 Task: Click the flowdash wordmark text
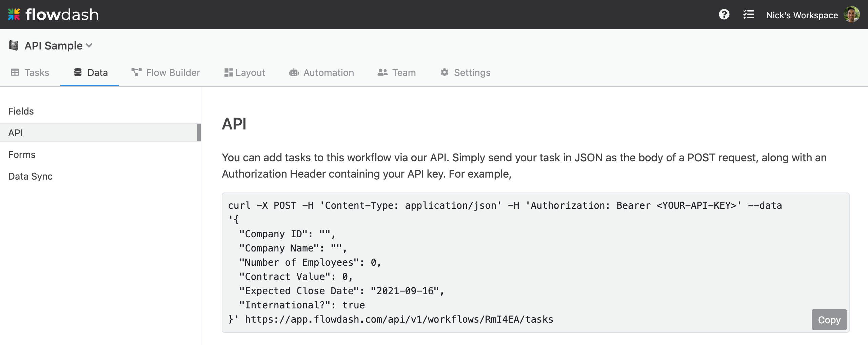62,15
